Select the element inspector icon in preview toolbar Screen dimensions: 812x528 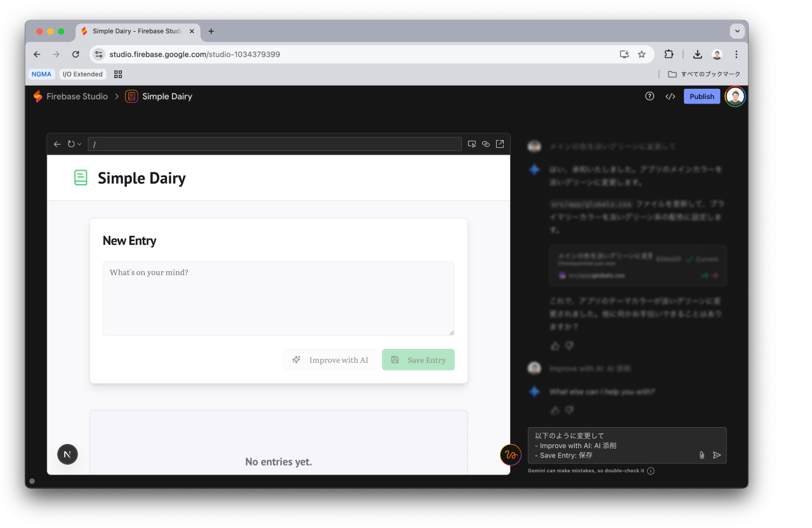click(472, 144)
